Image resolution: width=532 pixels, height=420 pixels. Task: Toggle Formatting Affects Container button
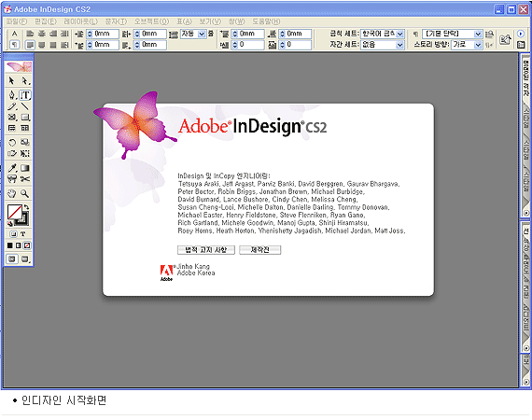point(13,234)
